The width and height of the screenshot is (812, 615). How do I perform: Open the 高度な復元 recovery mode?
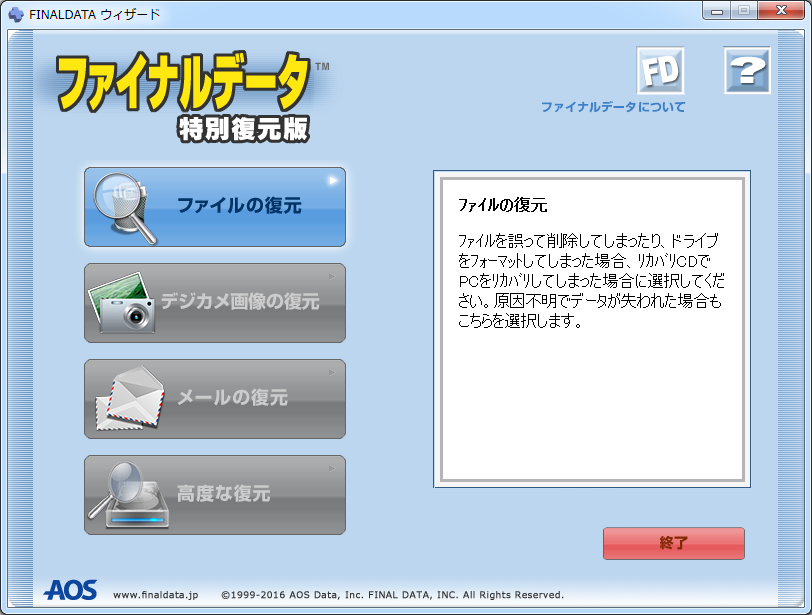[214, 494]
